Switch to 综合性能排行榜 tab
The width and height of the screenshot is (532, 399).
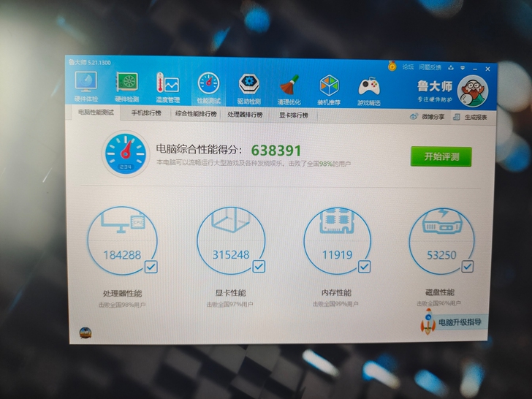(x=196, y=114)
